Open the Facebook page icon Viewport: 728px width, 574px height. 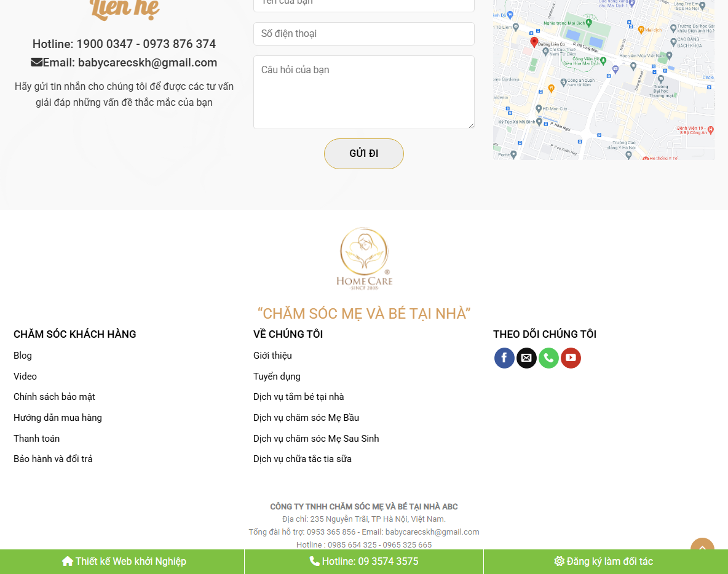[504, 357]
